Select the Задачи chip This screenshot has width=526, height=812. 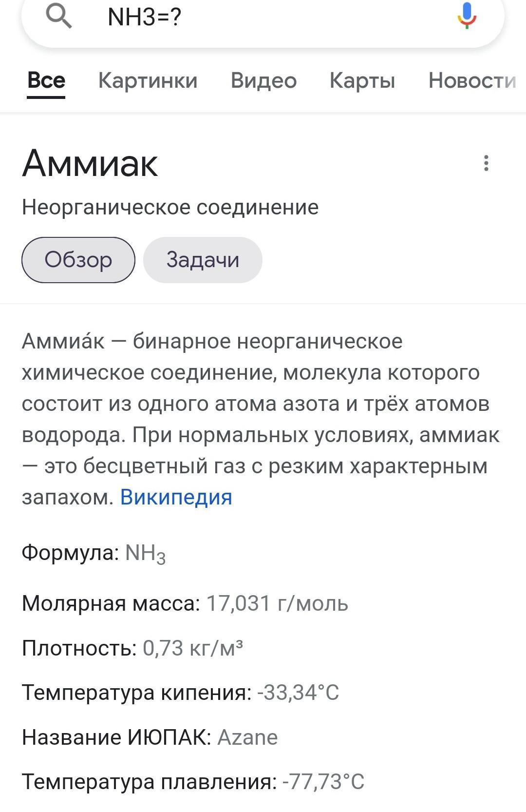[x=203, y=260]
